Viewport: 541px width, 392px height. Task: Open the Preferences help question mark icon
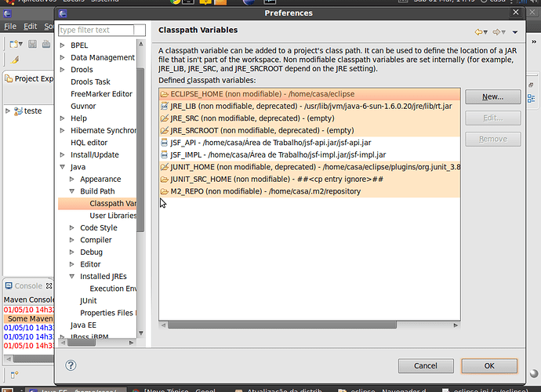[71, 365]
